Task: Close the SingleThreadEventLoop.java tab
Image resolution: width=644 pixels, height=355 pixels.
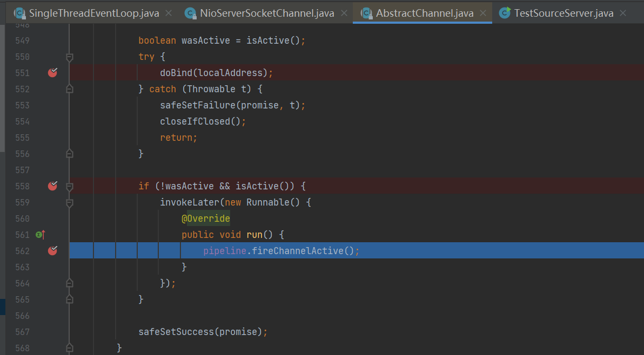Action: (x=169, y=13)
